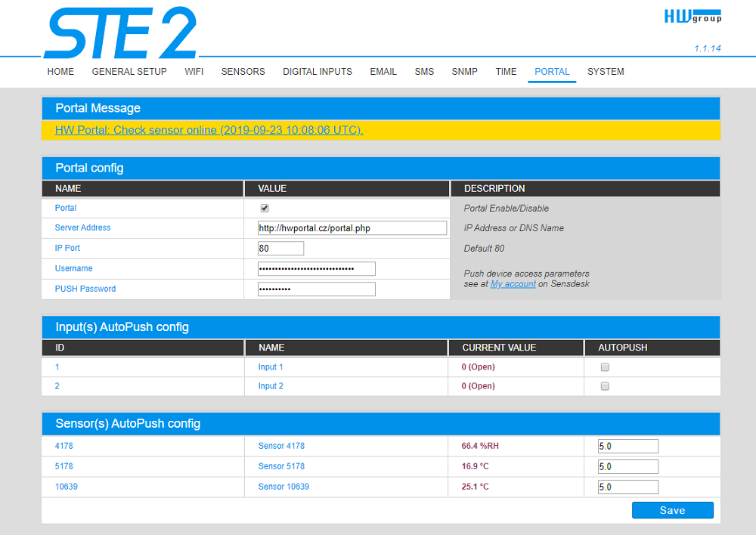
Task: Go to the TIME tab
Action: (x=506, y=72)
